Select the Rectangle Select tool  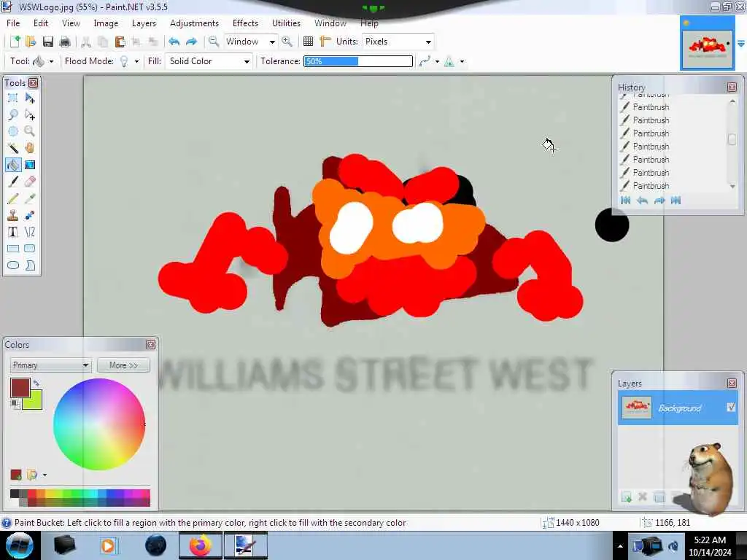(13, 98)
